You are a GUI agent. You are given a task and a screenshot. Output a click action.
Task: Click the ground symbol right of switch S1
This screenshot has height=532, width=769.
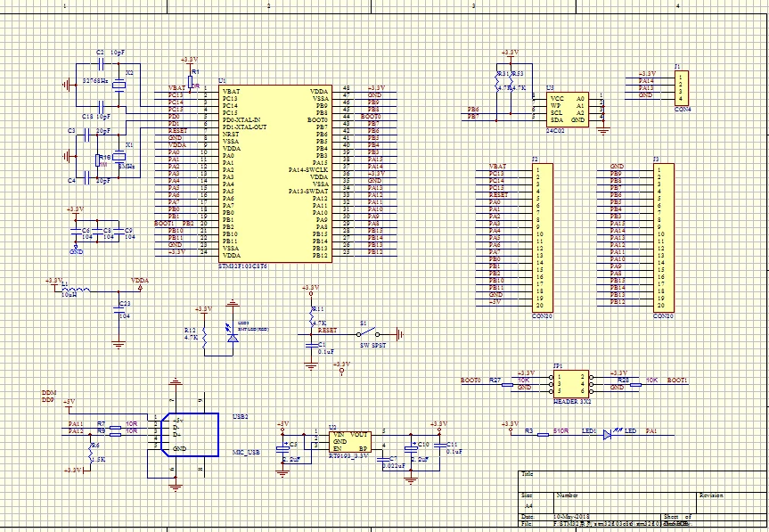(400, 334)
